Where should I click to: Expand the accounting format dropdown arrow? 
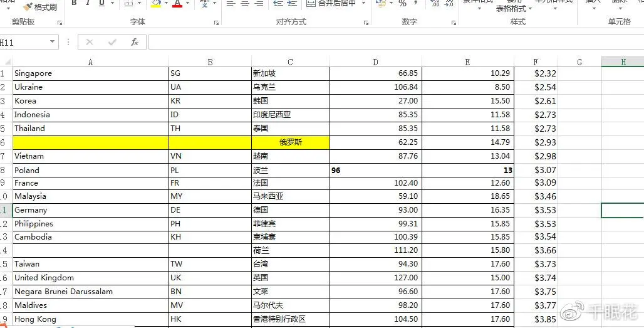tap(390, 3)
